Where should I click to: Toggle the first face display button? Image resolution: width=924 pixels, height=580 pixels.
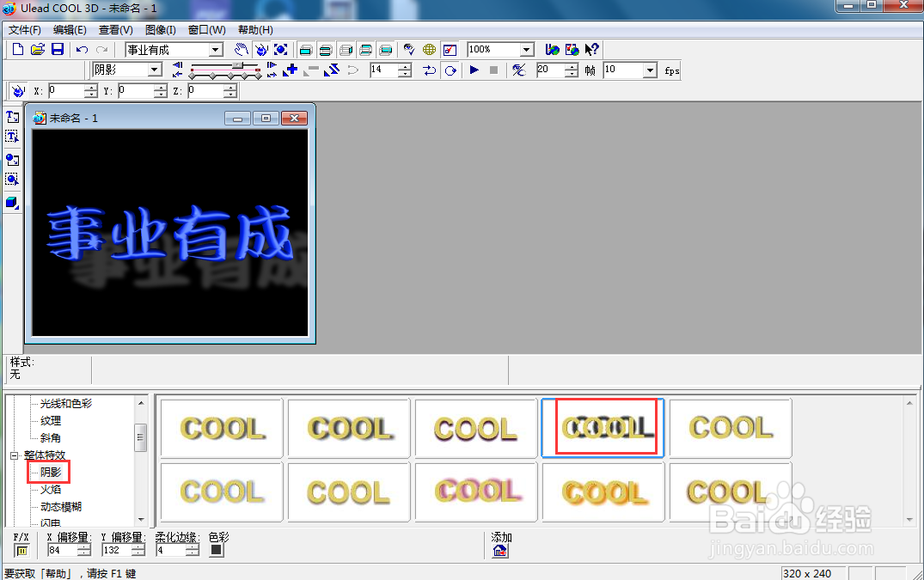(305, 50)
